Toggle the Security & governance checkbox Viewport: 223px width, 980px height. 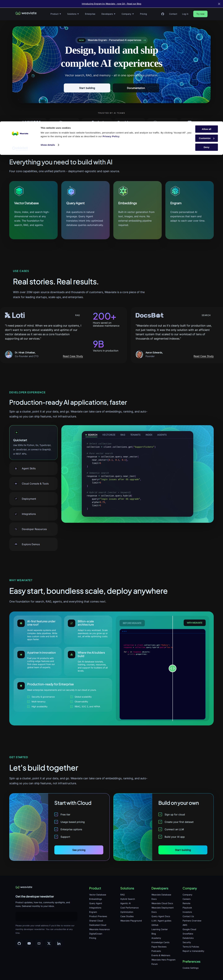pyautogui.click(x=28, y=697)
